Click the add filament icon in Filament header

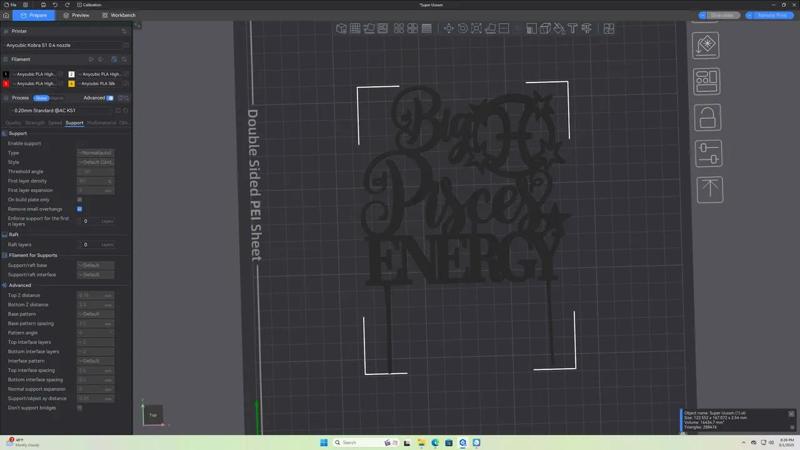point(91,59)
